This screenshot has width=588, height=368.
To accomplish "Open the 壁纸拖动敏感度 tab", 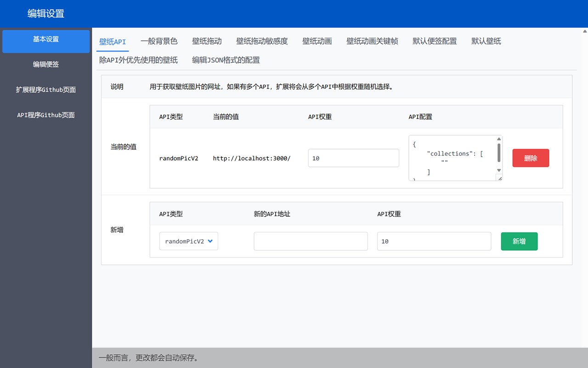I will pyautogui.click(x=262, y=41).
